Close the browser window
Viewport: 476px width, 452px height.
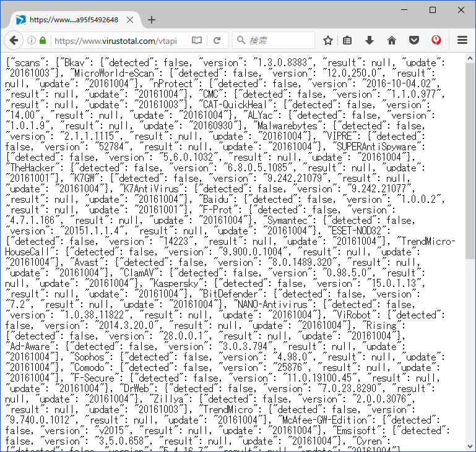(x=461, y=10)
